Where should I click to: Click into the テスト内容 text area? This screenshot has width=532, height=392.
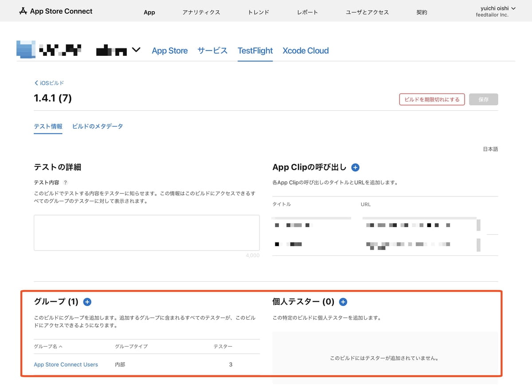[147, 233]
